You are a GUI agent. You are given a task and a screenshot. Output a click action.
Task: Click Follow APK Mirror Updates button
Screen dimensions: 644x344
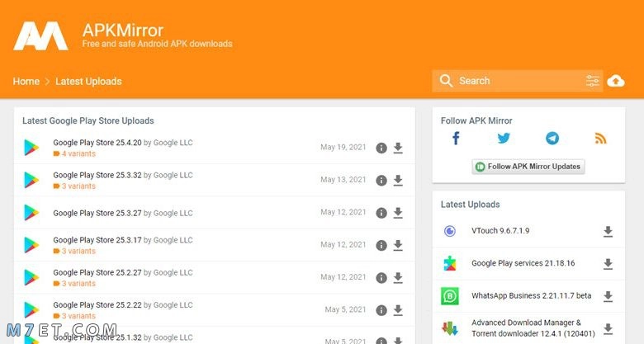(x=528, y=167)
